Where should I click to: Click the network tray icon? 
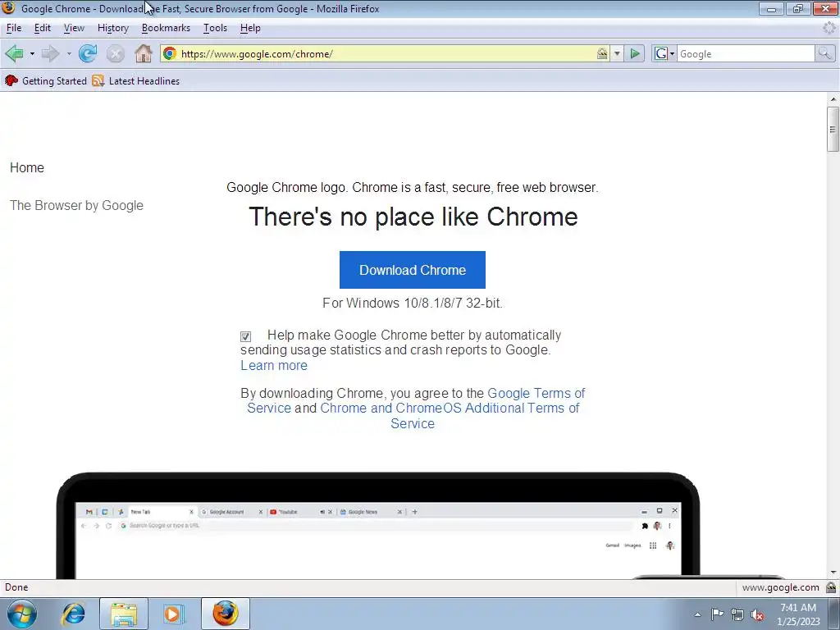(x=737, y=615)
